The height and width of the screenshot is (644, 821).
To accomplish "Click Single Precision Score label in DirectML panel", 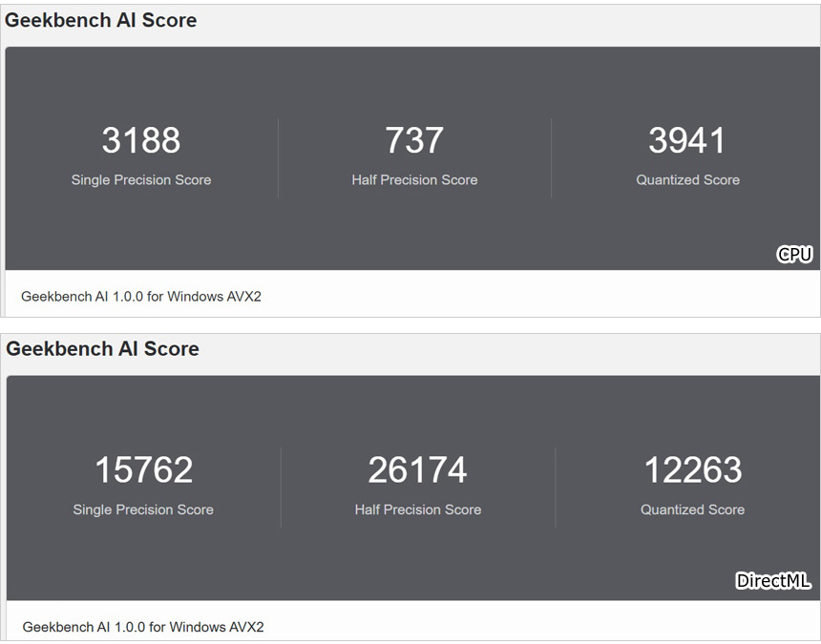I will 143,509.
